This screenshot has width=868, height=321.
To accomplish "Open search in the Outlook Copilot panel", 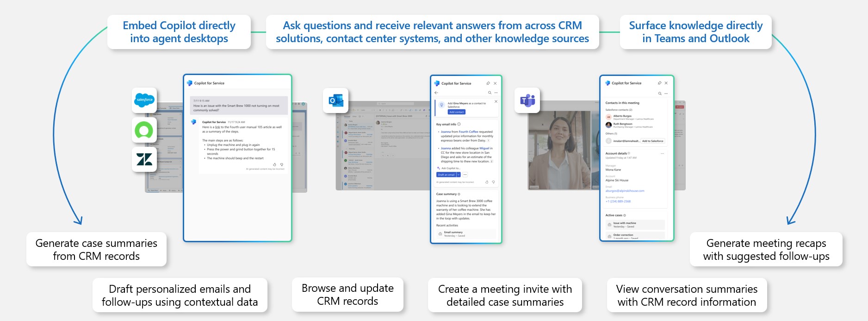I will pos(490,93).
